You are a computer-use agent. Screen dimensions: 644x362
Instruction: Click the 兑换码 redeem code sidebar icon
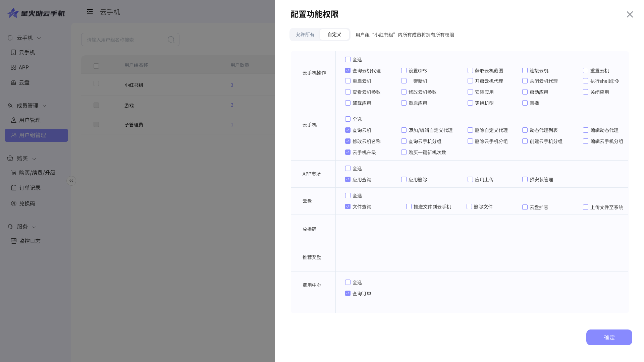pyautogui.click(x=14, y=203)
